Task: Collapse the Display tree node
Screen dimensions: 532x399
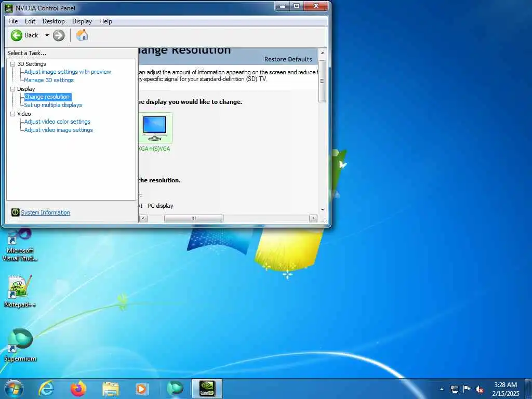Action: [12, 89]
